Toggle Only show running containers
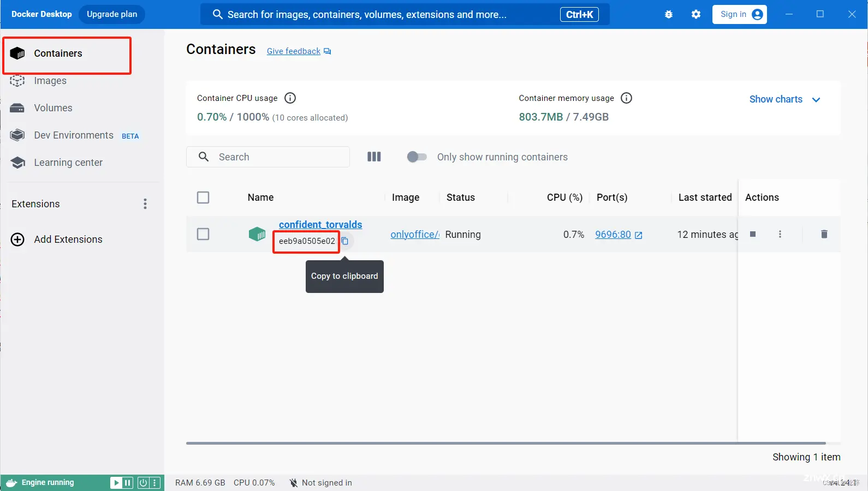 pyautogui.click(x=417, y=157)
